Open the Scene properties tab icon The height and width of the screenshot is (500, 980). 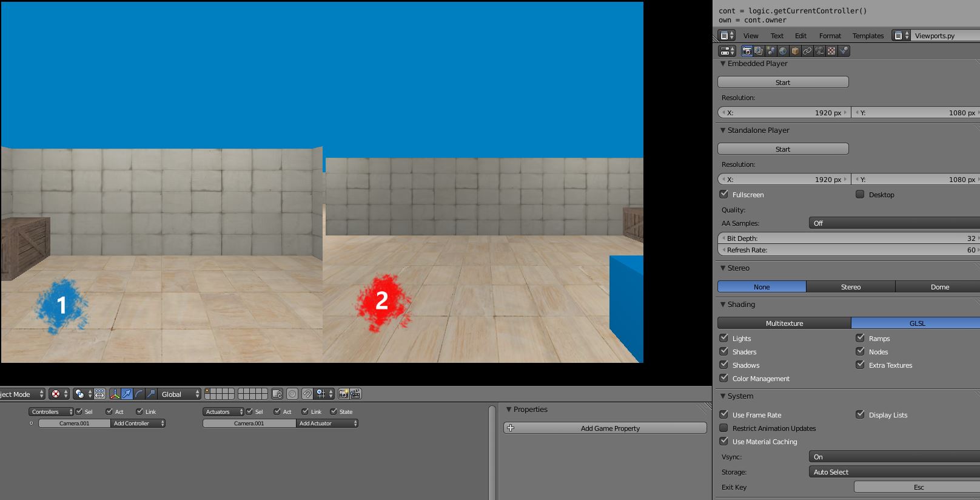pyautogui.click(x=771, y=51)
